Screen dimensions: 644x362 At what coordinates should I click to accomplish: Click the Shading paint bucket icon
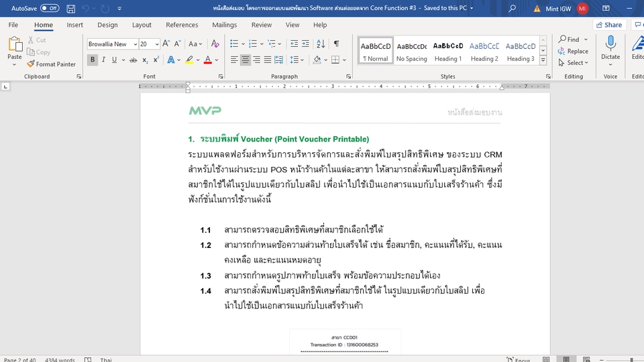317,60
